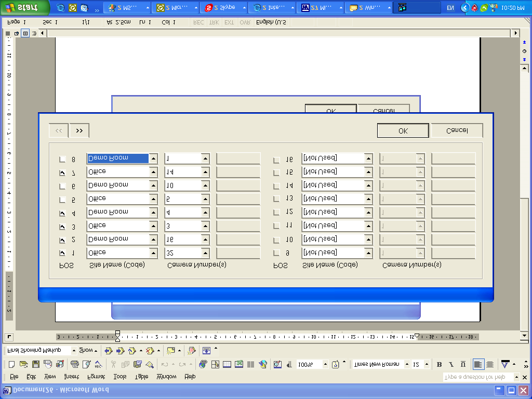Click the Windows Start button

[x=25, y=7]
